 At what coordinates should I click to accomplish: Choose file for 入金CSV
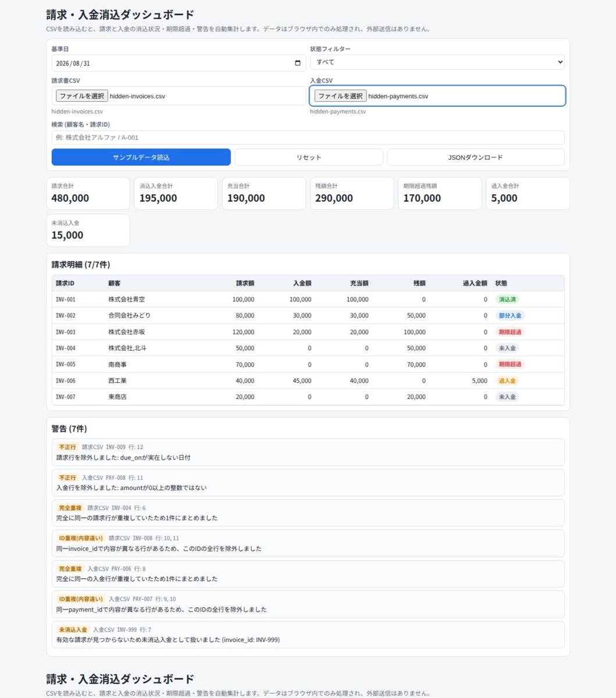pos(340,96)
